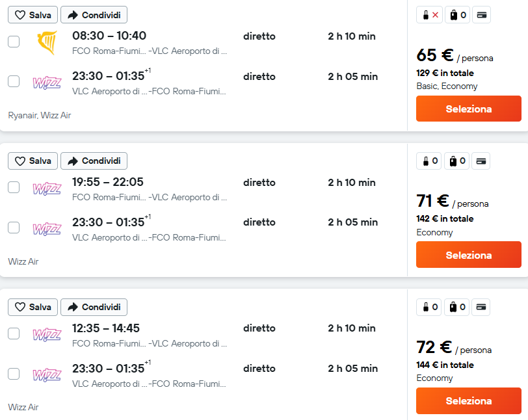Click the checked baggage icon, 65 € offer
Image resolution: width=528 pixels, height=420 pixels.
click(x=458, y=15)
